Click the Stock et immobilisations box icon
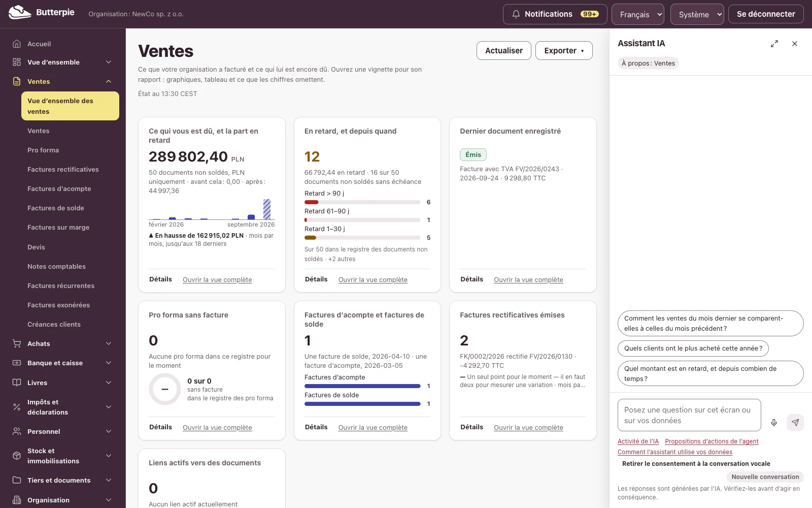812x508 pixels. pyautogui.click(x=17, y=456)
